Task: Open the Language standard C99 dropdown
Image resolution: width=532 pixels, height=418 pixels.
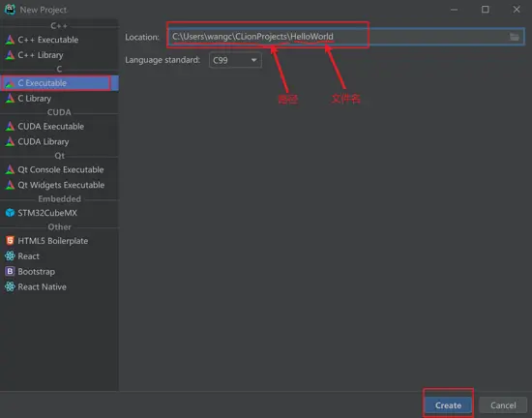Action: (235, 60)
